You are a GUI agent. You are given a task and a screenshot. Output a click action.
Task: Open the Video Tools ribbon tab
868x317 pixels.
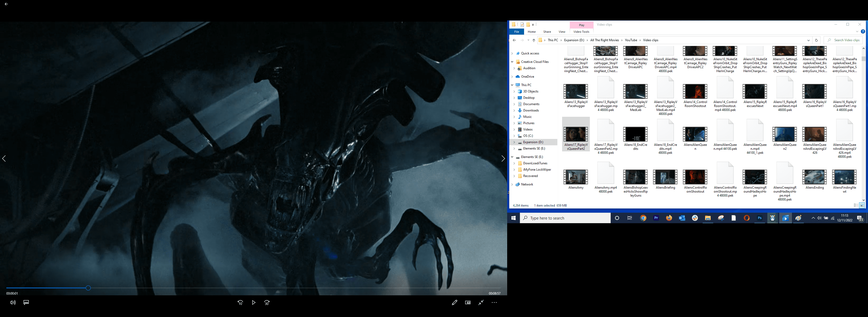tap(581, 32)
